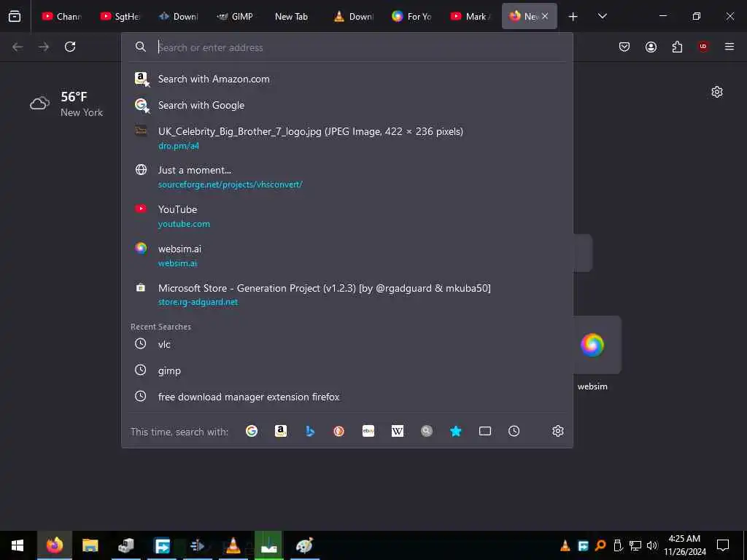The height and width of the screenshot is (560, 747).
Task: Close the current New Tab
Action: pos(545,16)
